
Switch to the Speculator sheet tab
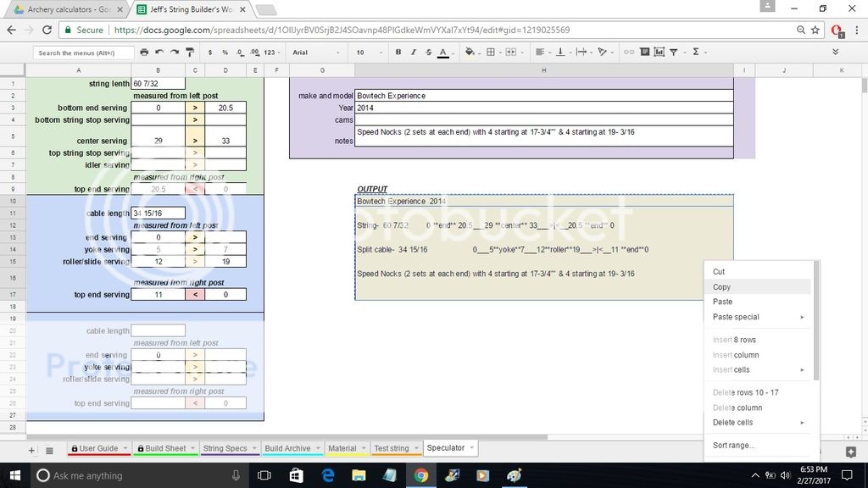tap(450, 448)
